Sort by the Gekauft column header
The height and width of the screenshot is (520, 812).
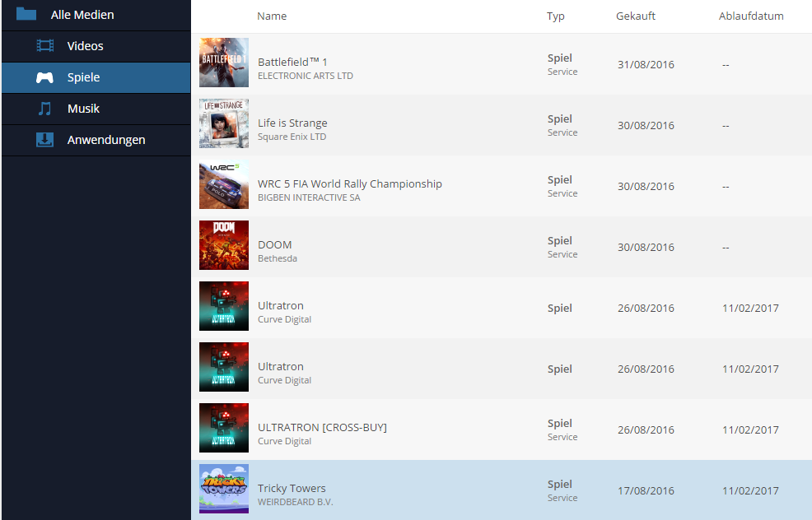[636, 16]
